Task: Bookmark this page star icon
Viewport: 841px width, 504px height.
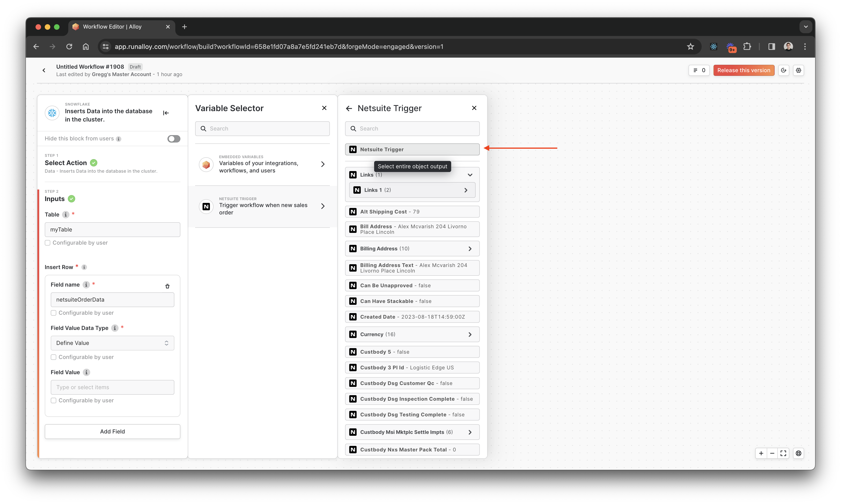Action: (x=690, y=47)
